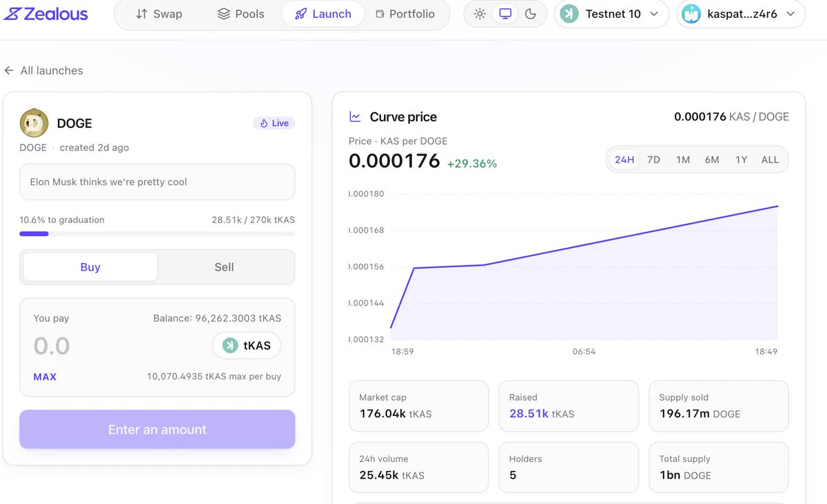Click the Zealous logo
Image resolution: width=827 pixels, height=504 pixels.
click(x=46, y=14)
